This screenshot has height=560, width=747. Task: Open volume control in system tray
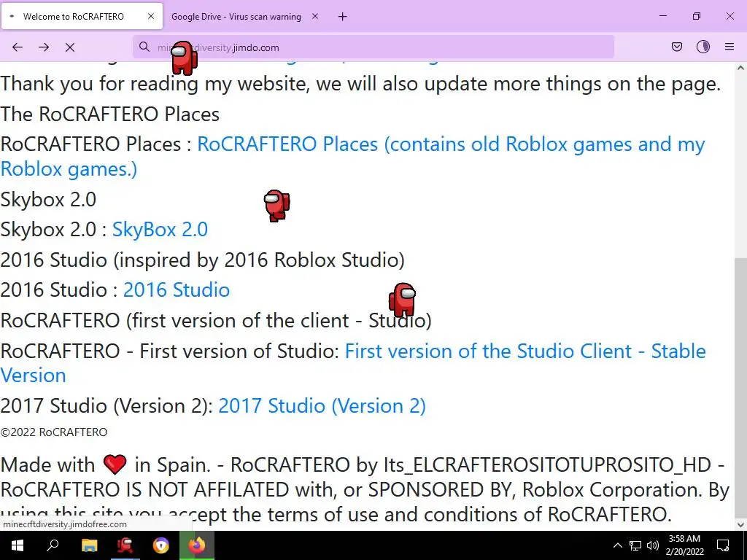[653, 545]
